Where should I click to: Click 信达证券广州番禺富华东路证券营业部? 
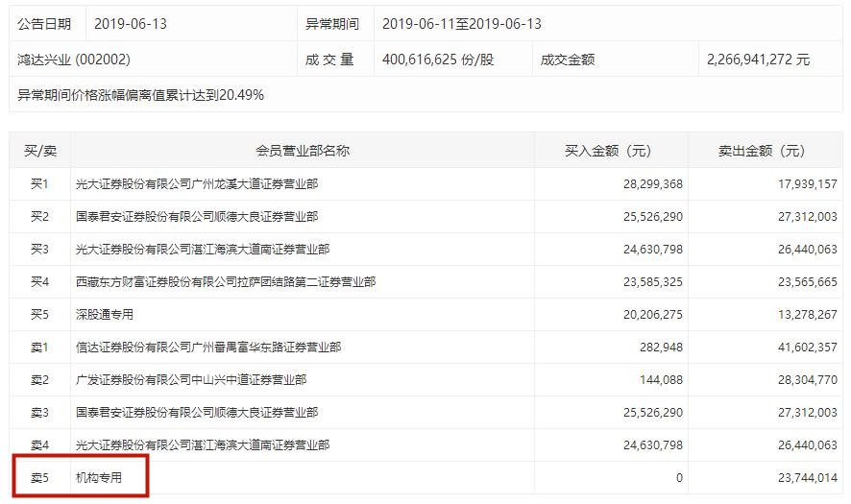click(x=208, y=347)
